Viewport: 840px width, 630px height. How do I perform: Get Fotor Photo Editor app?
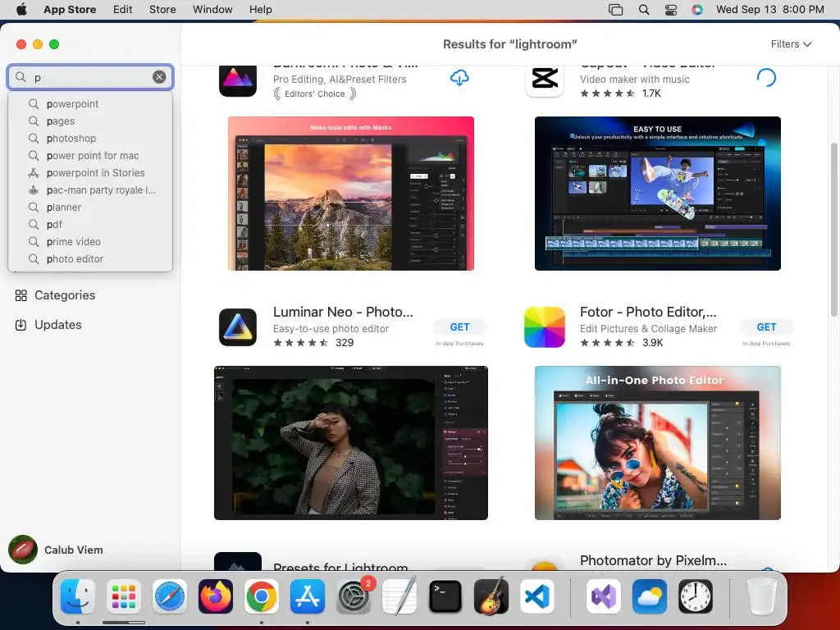point(766,326)
